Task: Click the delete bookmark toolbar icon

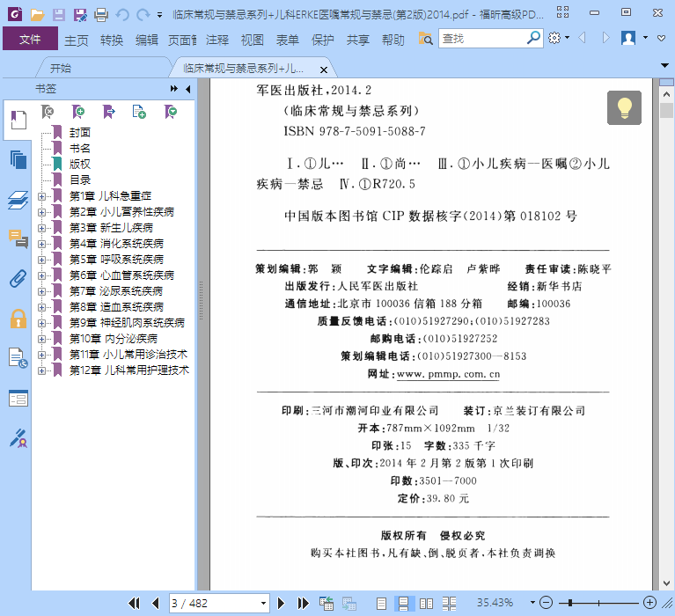Action: pos(48,113)
